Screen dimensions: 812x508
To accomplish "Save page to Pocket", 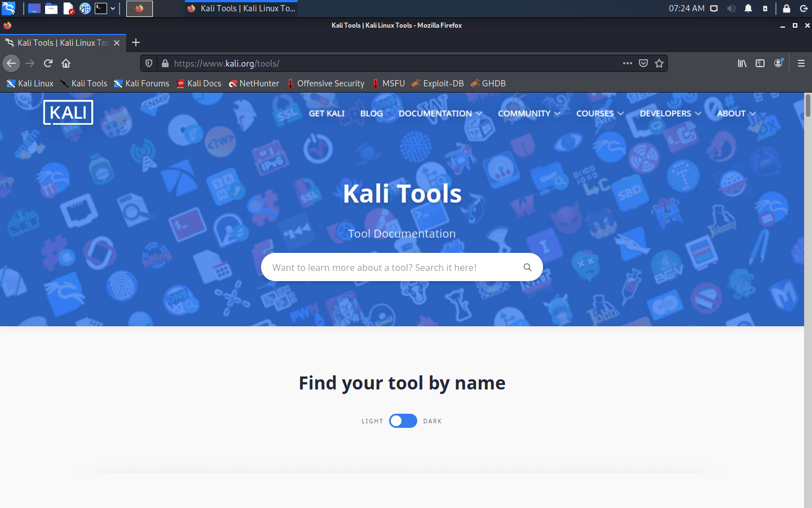I will pos(643,63).
